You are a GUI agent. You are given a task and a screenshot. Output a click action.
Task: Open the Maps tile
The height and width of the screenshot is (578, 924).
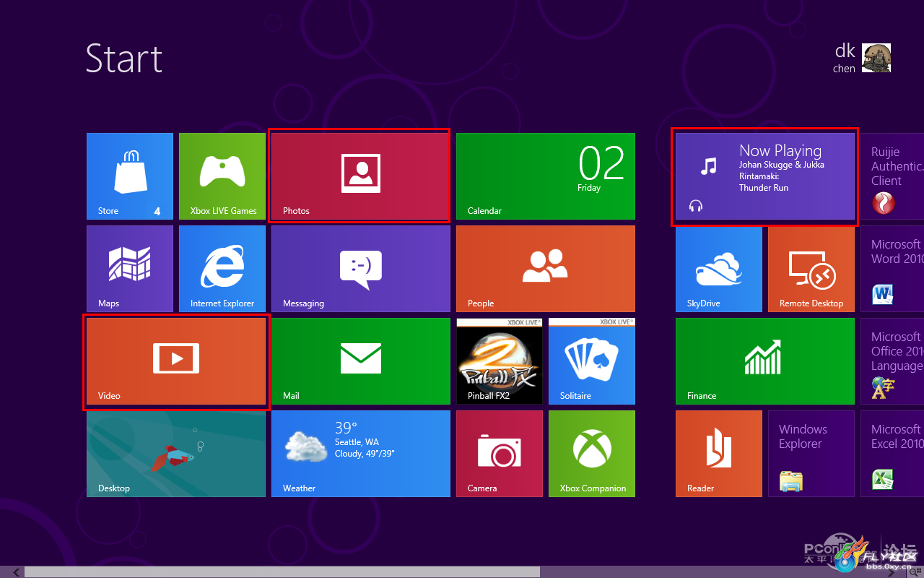(130, 269)
